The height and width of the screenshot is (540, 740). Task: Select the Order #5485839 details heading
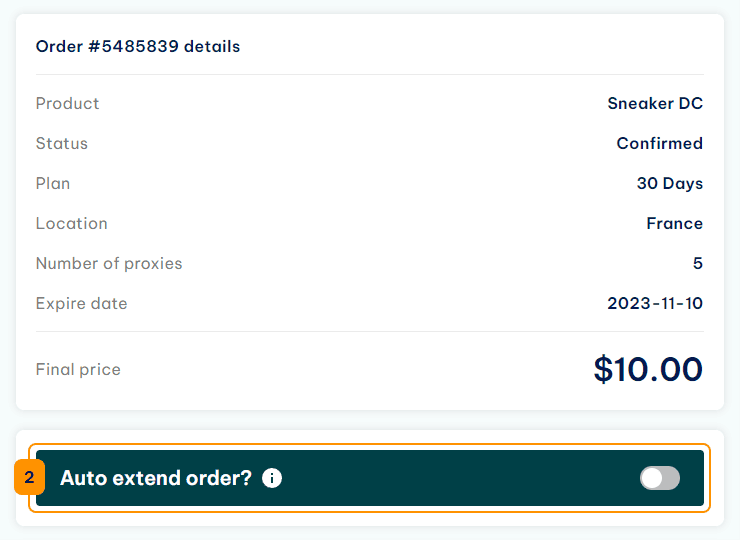pos(138,46)
